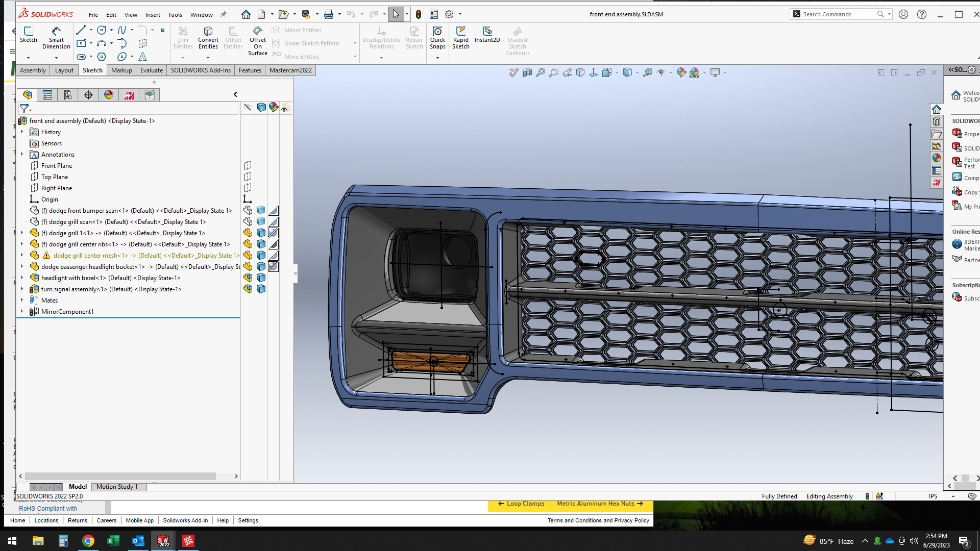
Task: Click the feature tree filter icon
Action: pyautogui.click(x=24, y=108)
